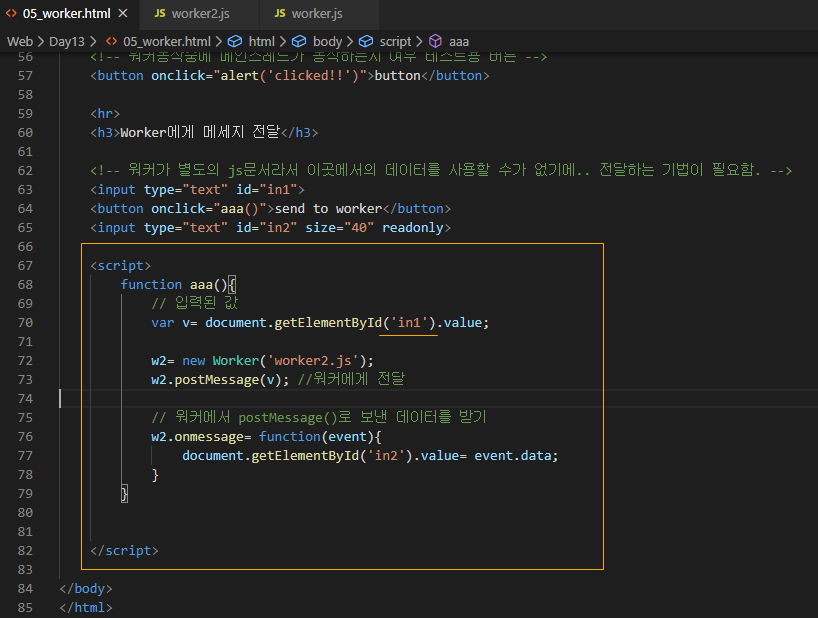Click the <hr> tag on line 59

click(x=105, y=114)
